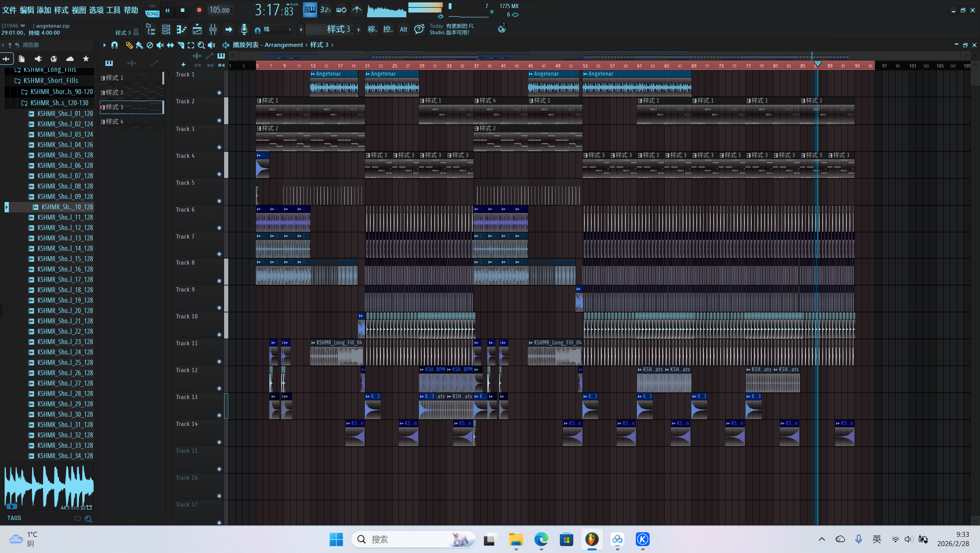This screenshot has height=553, width=980.
Task: Click the record button
Action: [x=199, y=10]
